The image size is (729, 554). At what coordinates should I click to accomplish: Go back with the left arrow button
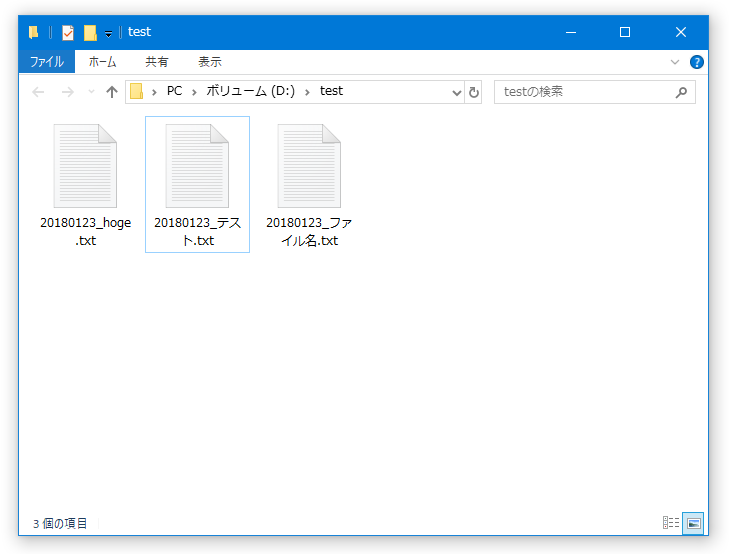click(38, 92)
